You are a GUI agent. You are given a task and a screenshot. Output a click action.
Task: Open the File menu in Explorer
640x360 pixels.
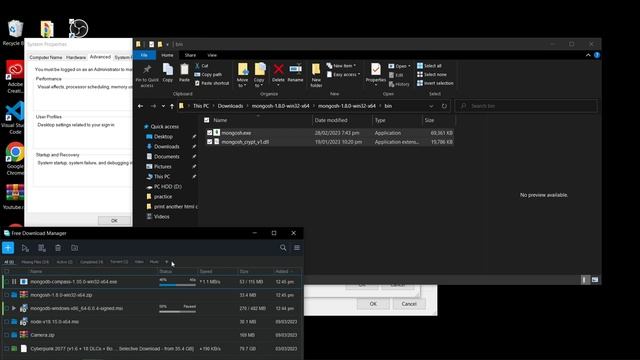coord(144,55)
